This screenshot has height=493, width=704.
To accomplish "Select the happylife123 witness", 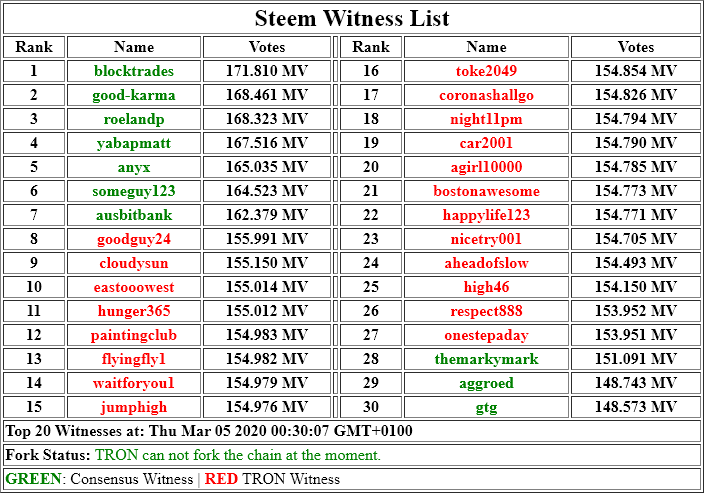I will (486, 215).
